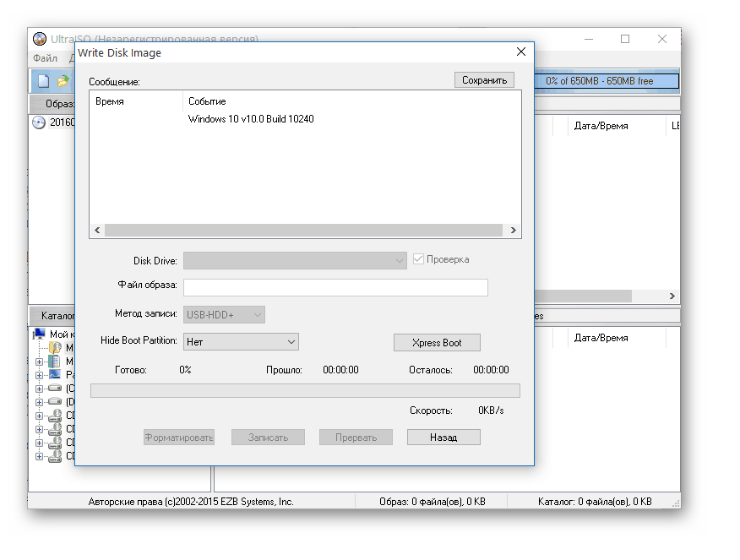
Task: Click the right scroll arrow in UltraISO image pane
Action: pyautogui.click(x=672, y=296)
